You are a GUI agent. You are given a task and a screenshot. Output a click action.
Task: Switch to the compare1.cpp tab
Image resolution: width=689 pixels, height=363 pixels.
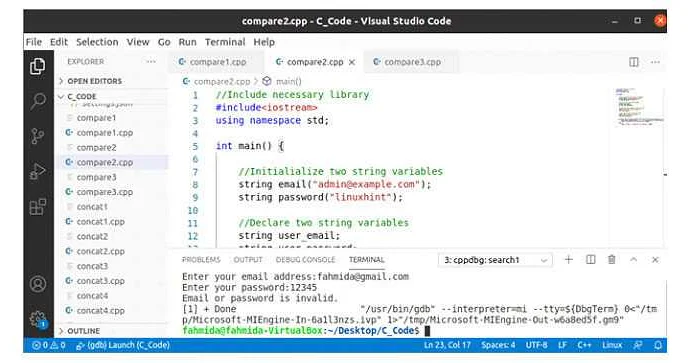point(217,62)
